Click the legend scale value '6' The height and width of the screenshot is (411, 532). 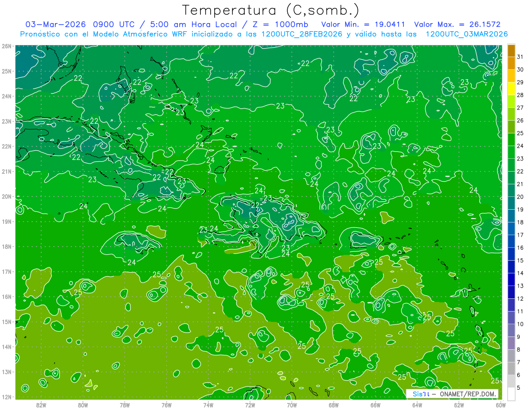(519, 375)
